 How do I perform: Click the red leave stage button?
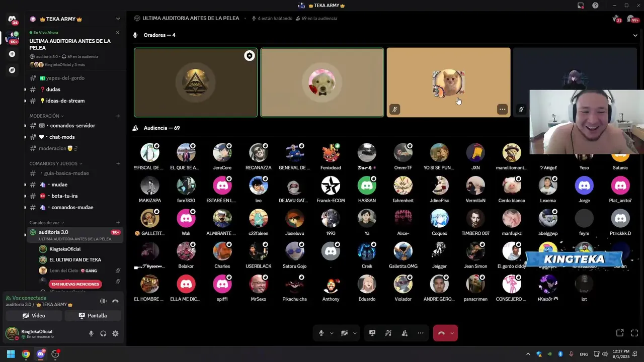click(x=441, y=333)
